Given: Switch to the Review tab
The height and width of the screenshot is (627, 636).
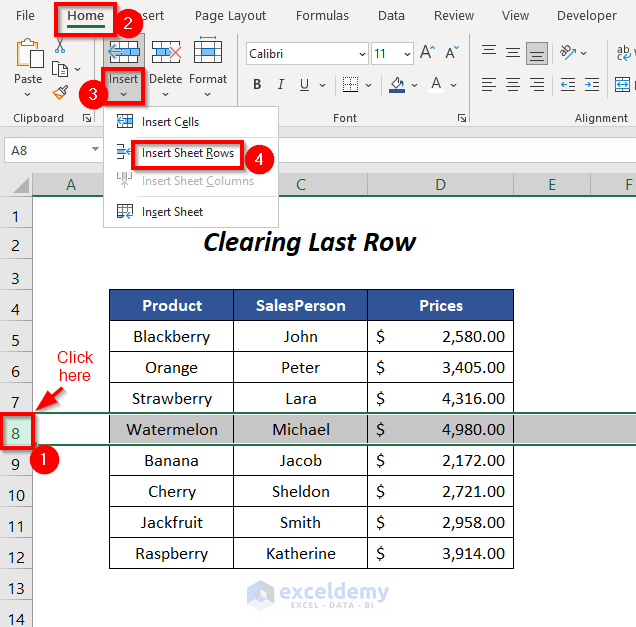Looking at the screenshot, I should coord(453,15).
